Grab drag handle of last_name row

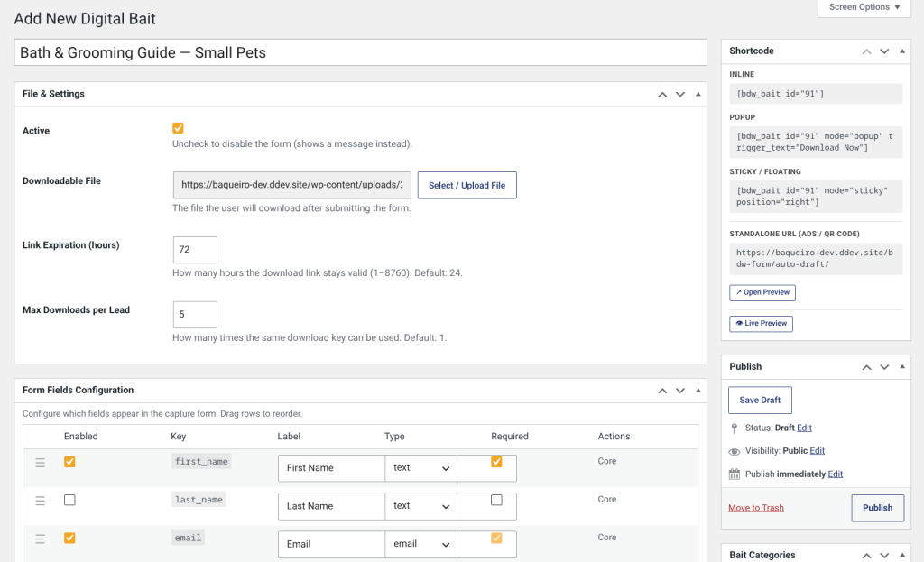click(x=40, y=501)
